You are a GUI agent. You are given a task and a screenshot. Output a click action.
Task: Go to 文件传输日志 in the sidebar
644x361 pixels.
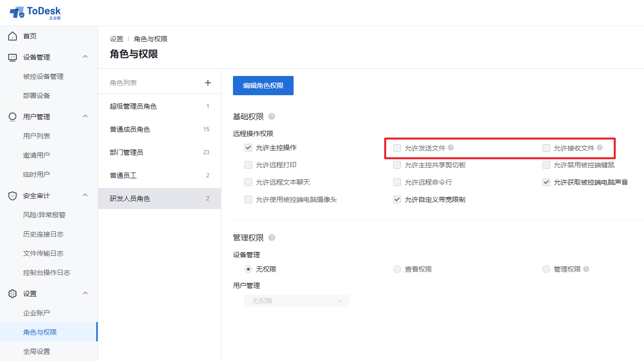[43, 253]
